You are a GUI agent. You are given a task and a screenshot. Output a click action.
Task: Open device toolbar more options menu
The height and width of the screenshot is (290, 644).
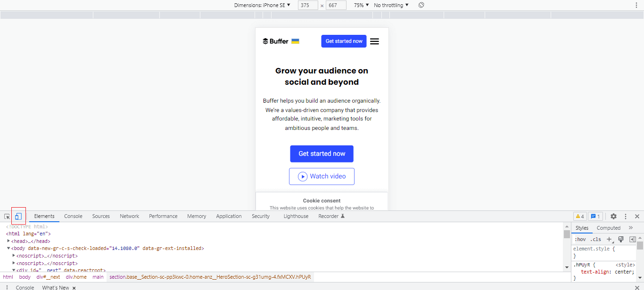click(x=636, y=5)
